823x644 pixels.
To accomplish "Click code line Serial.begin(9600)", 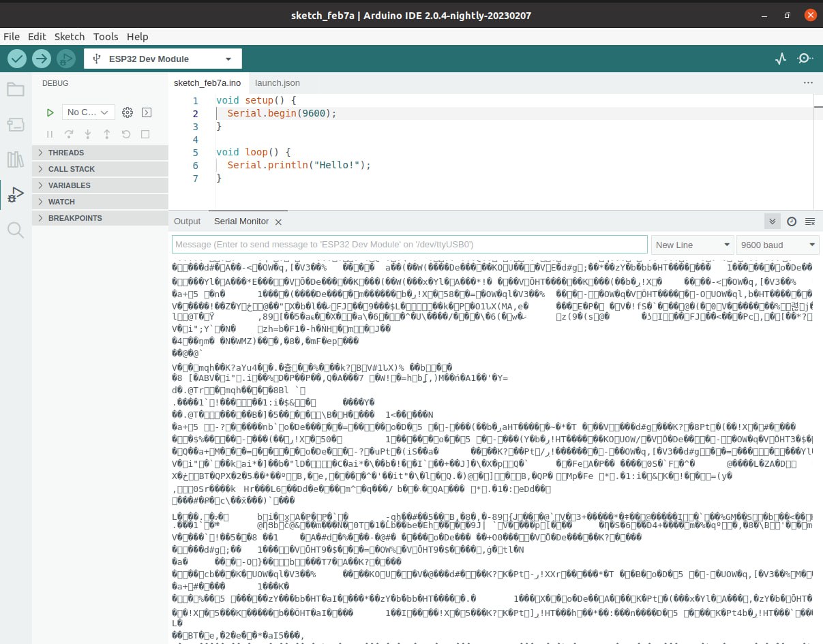I will click(x=282, y=113).
